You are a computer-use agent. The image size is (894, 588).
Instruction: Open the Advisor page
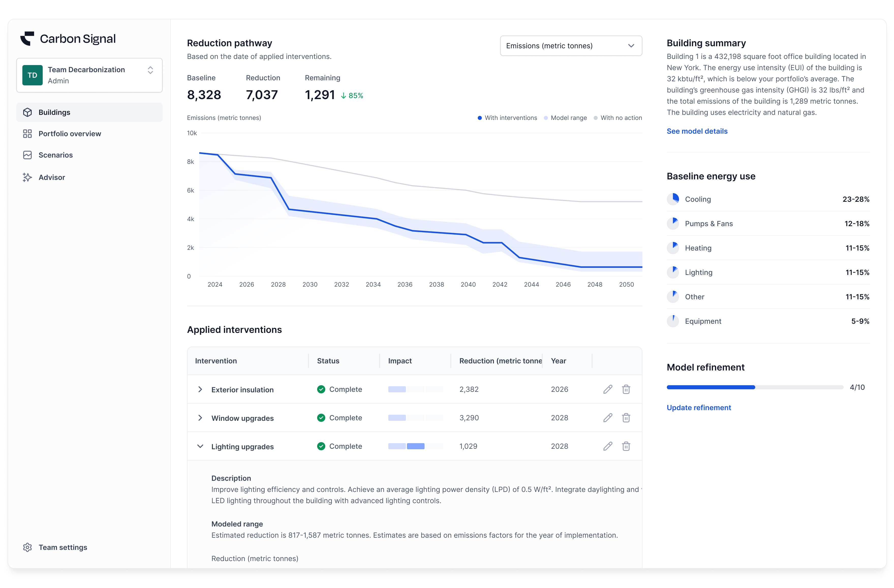pyautogui.click(x=52, y=177)
